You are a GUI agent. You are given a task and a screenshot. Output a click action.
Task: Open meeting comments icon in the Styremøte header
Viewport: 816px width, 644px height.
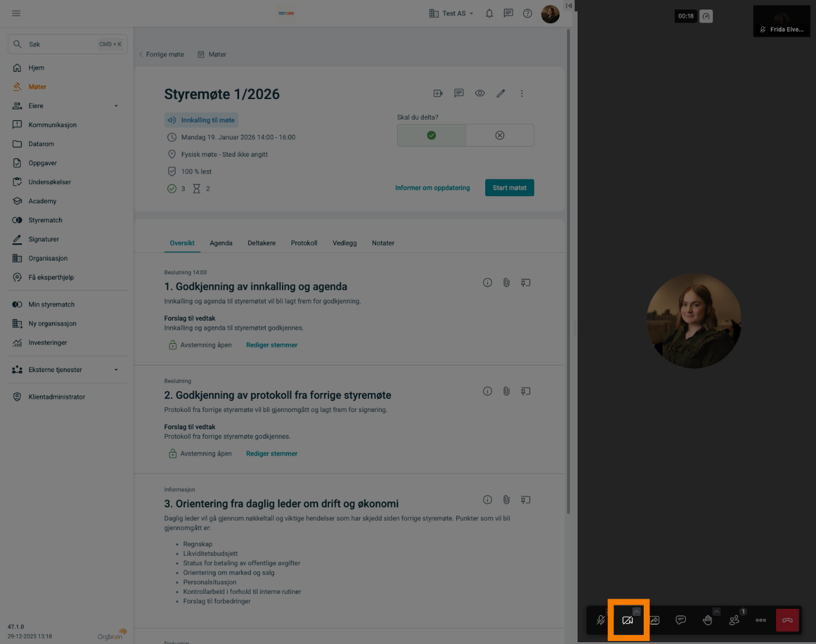coord(459,94)
